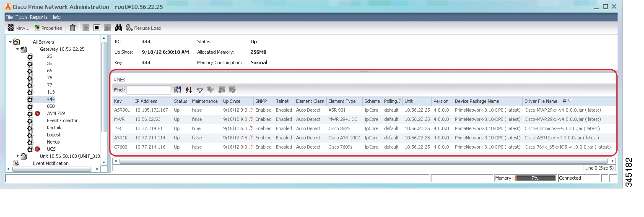Click the Gateway 10.56.22.25 server icon
The width and height of the screenshot is (644, 217).
tap(23, 49)
